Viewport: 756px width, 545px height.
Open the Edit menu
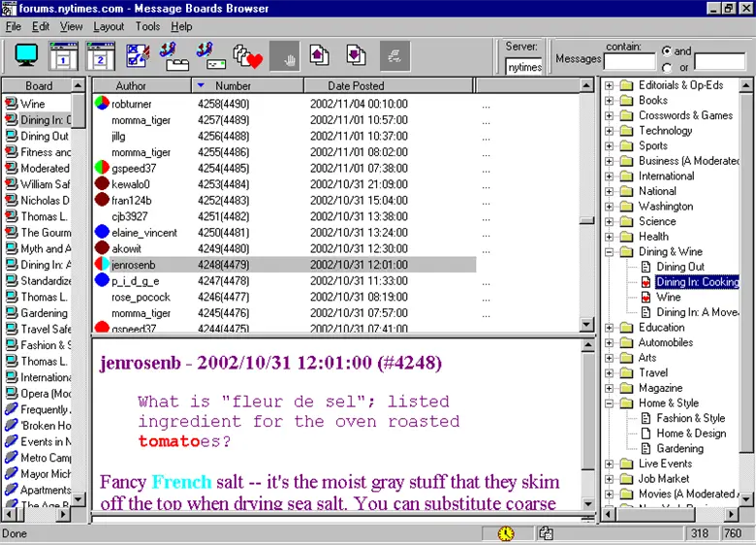click(41, 26)
